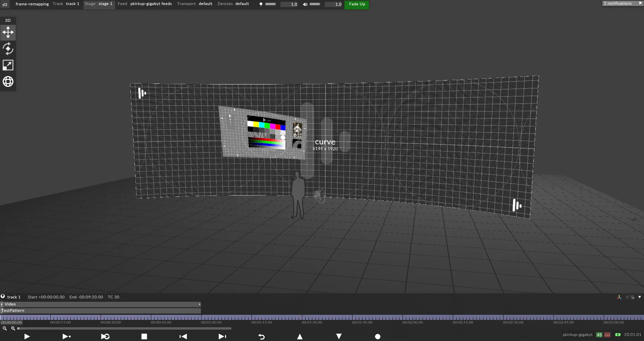The height and width of the screenshot is (341, 644).
Task: Toggle the master brightness blob control
Action: (261, 4)
